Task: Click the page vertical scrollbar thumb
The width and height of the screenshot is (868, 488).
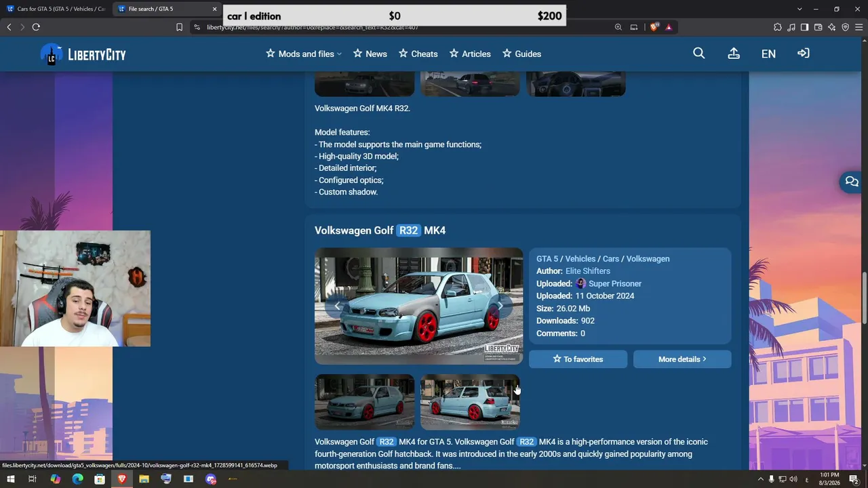Action: (x=863, y=298)
